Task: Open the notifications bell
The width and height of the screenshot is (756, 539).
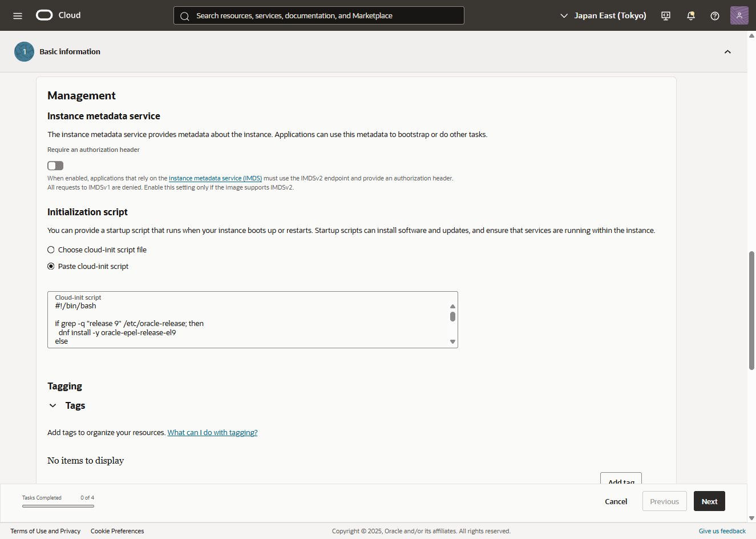Action: 690,15
